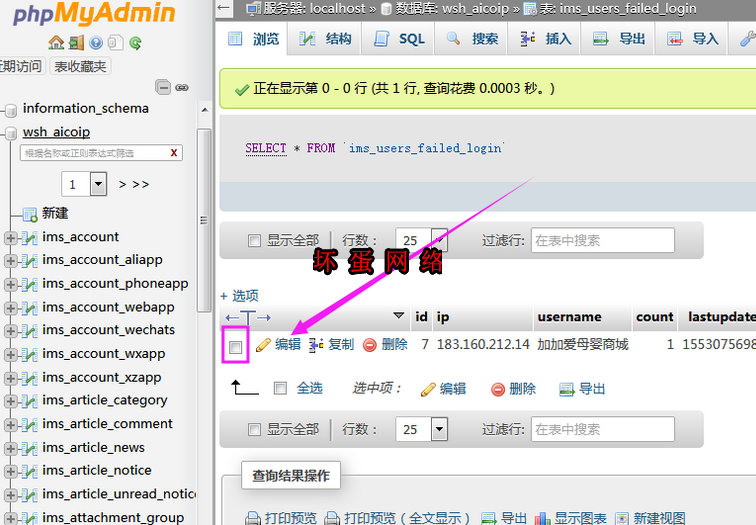Screen dimensions: 756x525
Task: Click pencil icon in selected-items bar
Action: click(428, 390)
